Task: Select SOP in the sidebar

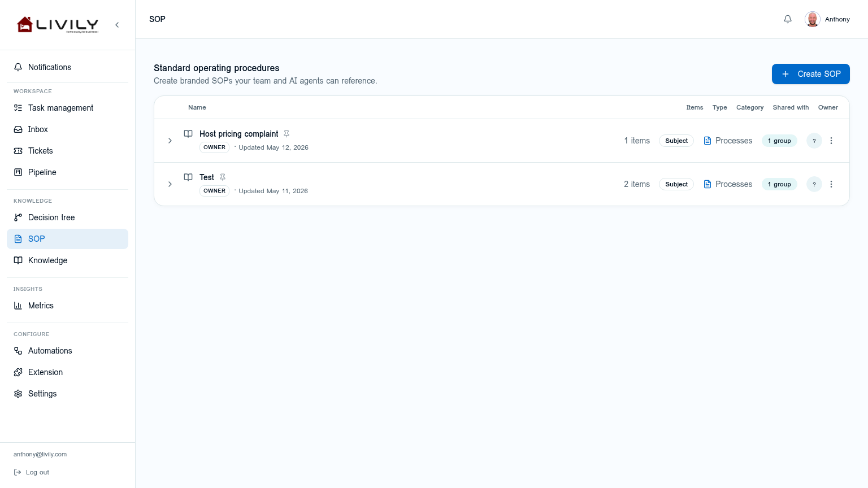Action: coord(67,239)
